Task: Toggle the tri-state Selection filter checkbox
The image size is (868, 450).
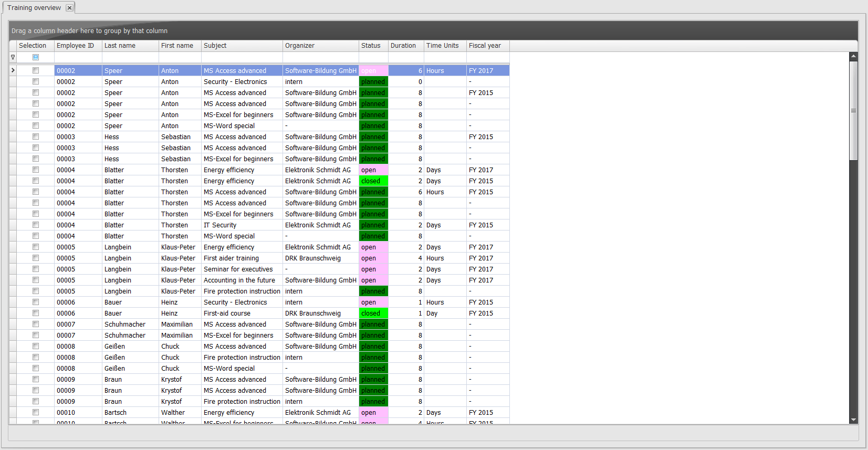Action: (36, 57)
